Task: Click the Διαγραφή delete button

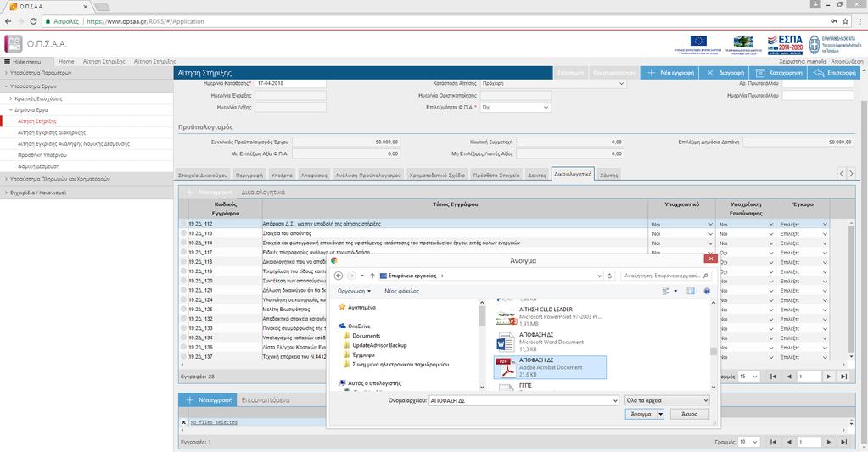Action: click(724, 72)
